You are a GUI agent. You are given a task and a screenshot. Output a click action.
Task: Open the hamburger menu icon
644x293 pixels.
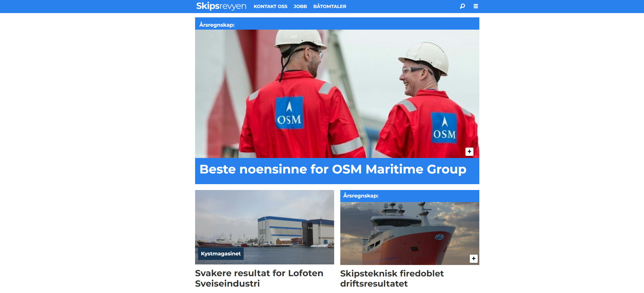tap(476, 6)
